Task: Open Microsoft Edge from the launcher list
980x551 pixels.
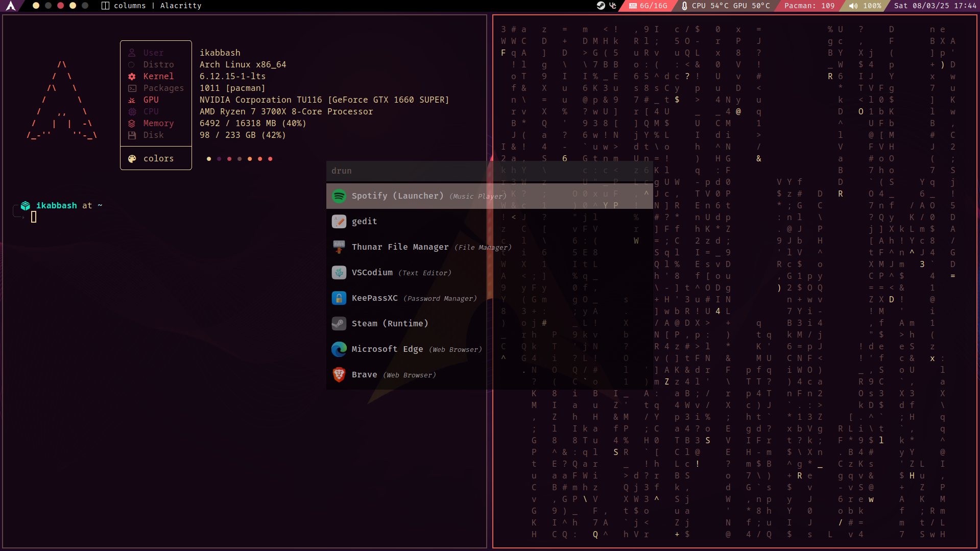Action: 489,349
